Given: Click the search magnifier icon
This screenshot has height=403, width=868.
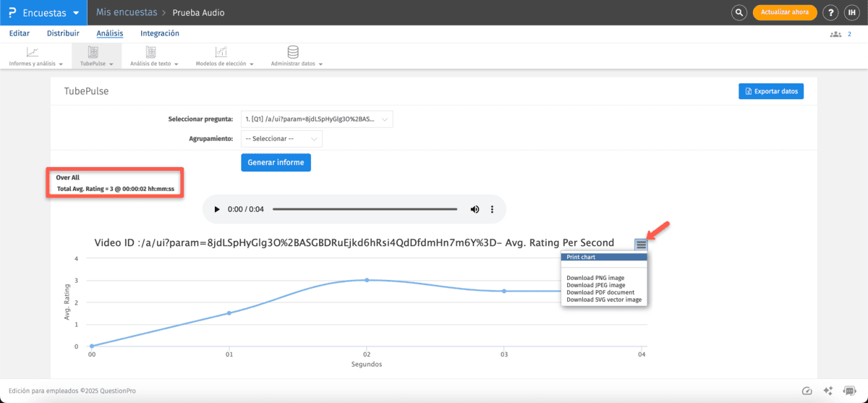Looking at the screenshot, I should 739,12.
